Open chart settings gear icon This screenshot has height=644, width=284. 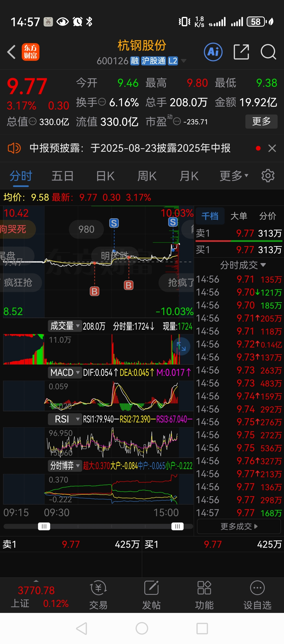[x=268, y=176]
